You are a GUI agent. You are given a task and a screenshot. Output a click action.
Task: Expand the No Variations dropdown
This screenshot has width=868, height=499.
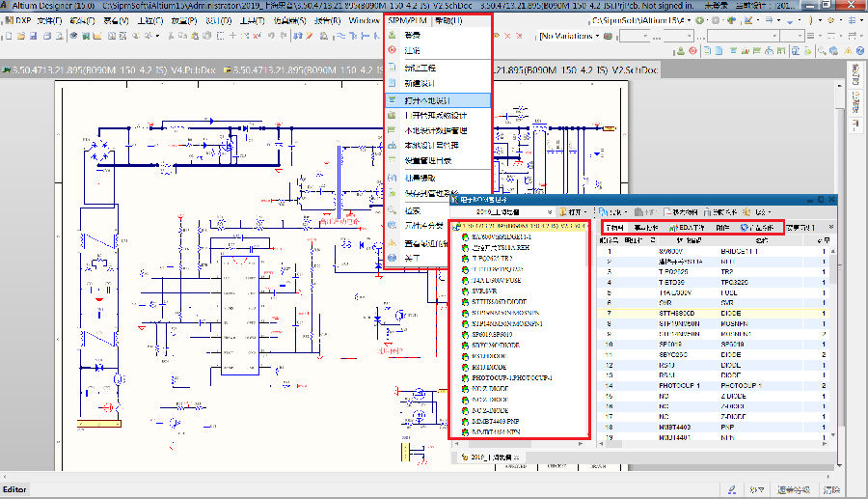click(x=597, y=37)
